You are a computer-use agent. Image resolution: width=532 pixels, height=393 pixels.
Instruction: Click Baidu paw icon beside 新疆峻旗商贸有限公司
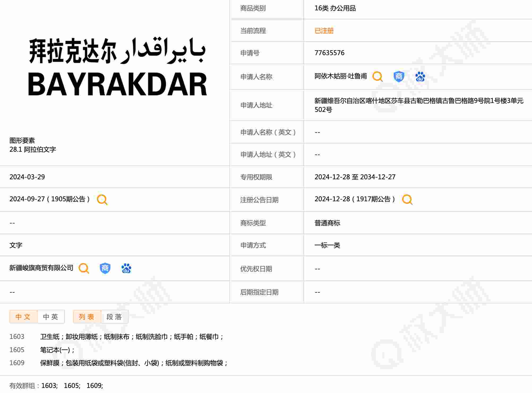[126, 268]
